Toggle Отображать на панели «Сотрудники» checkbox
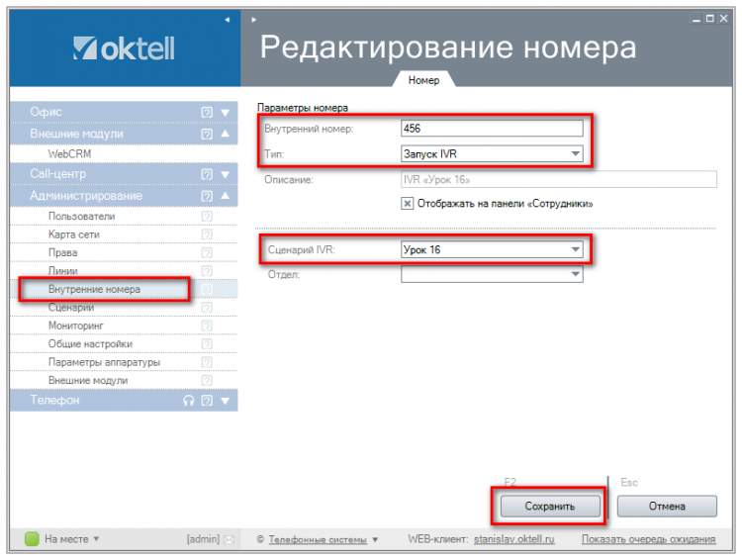 tap(407, 203)
